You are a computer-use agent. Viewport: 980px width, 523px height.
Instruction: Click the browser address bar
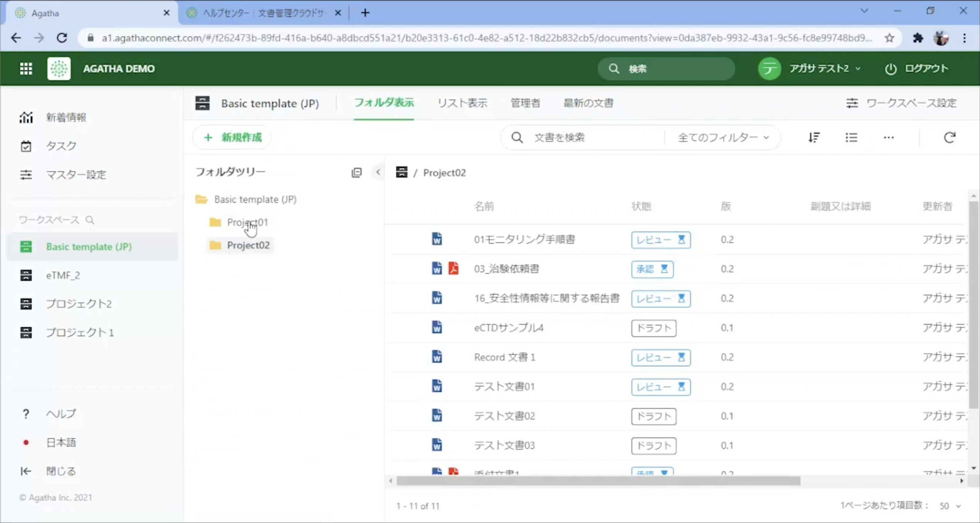pos(487,38)
